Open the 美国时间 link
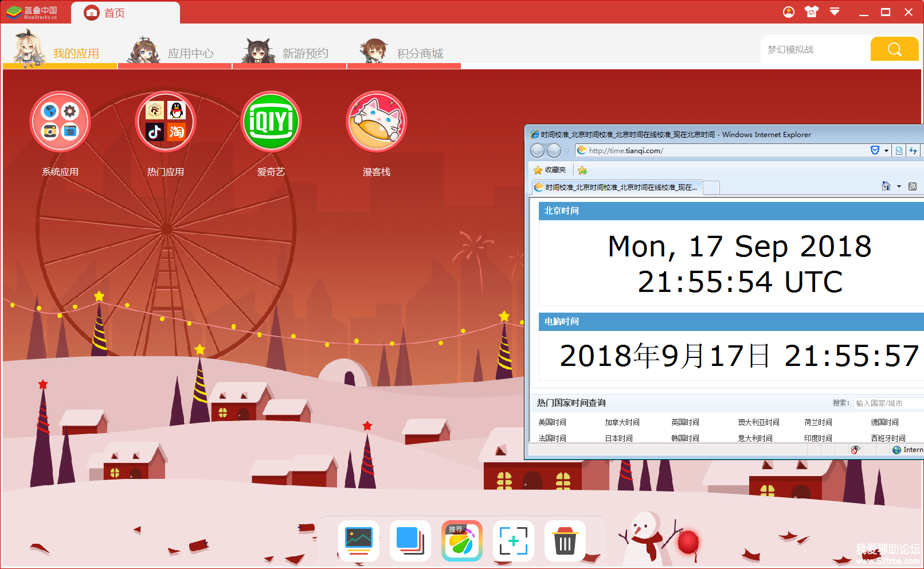The image size is (924, 569). 552,422
